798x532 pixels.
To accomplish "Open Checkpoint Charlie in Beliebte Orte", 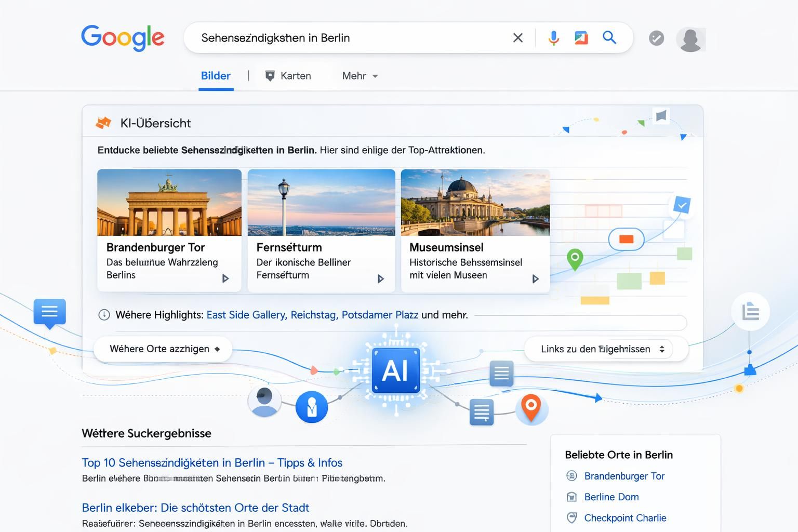I will click(625, 518).
